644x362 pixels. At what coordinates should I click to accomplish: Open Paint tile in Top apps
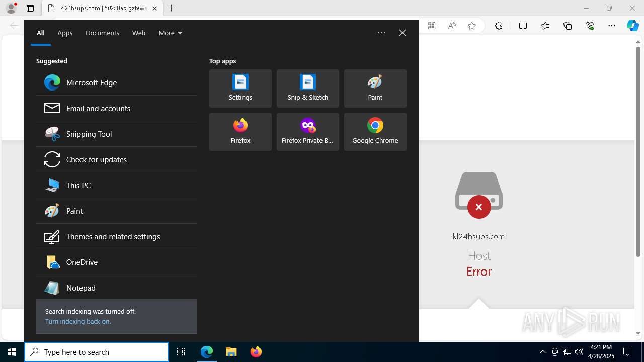point(375,88)
